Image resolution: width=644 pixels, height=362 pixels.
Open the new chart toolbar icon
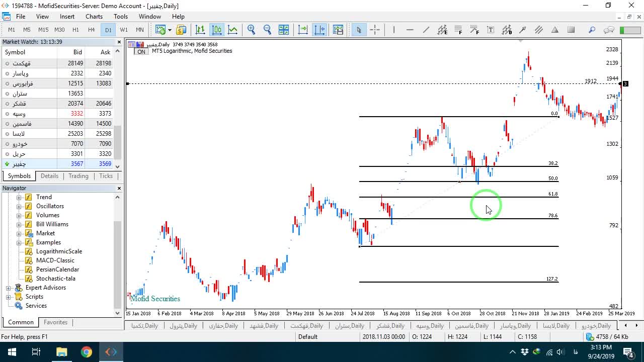click(160, 30)
